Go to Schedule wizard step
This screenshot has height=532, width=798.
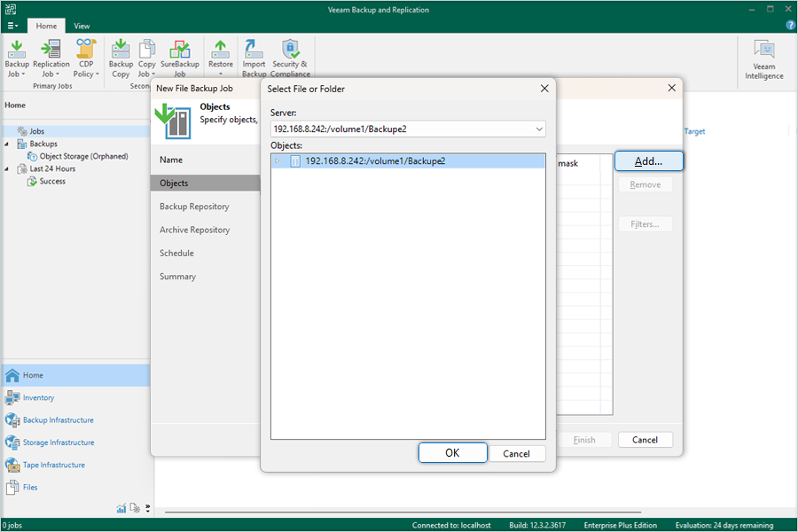176,254
